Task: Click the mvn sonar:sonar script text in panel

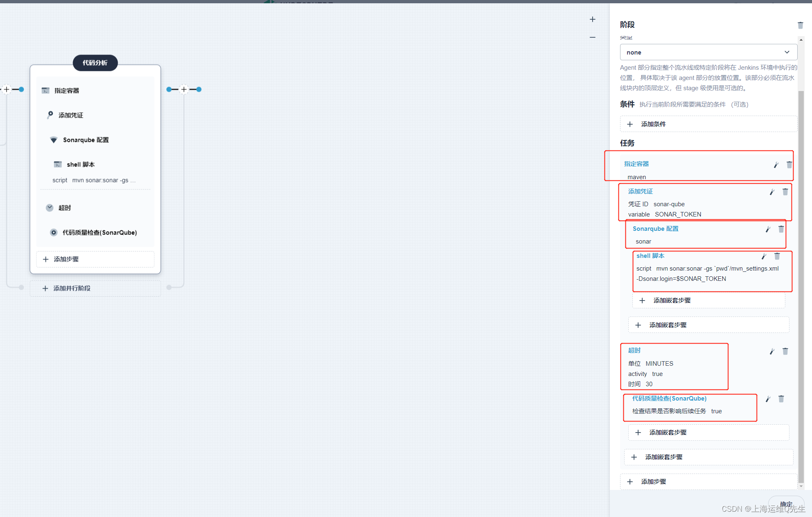Action: click(707, 273)
